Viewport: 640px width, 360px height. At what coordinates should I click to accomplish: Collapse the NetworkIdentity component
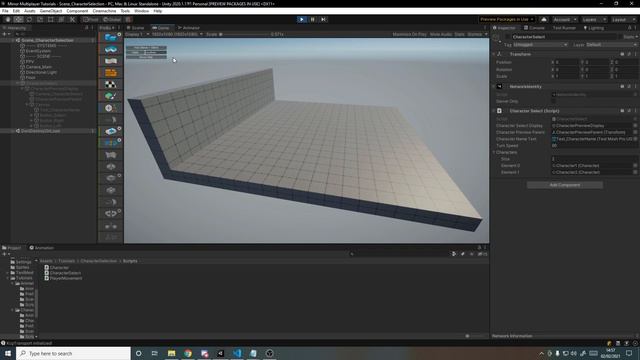pos(493,87)
